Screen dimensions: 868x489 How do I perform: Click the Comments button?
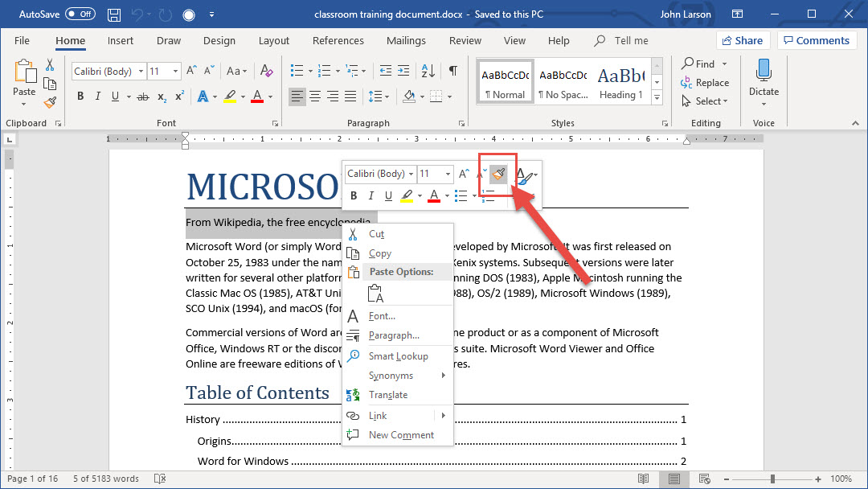(815, 41)
